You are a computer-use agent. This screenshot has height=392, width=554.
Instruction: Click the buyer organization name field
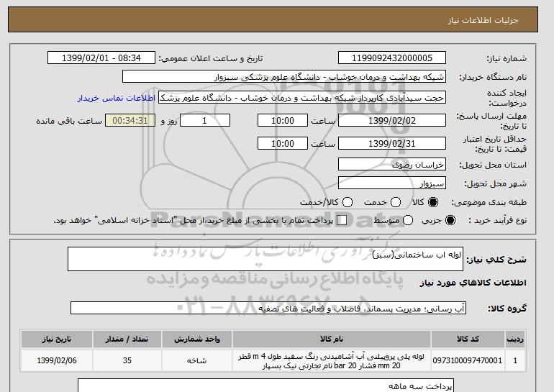284,77
